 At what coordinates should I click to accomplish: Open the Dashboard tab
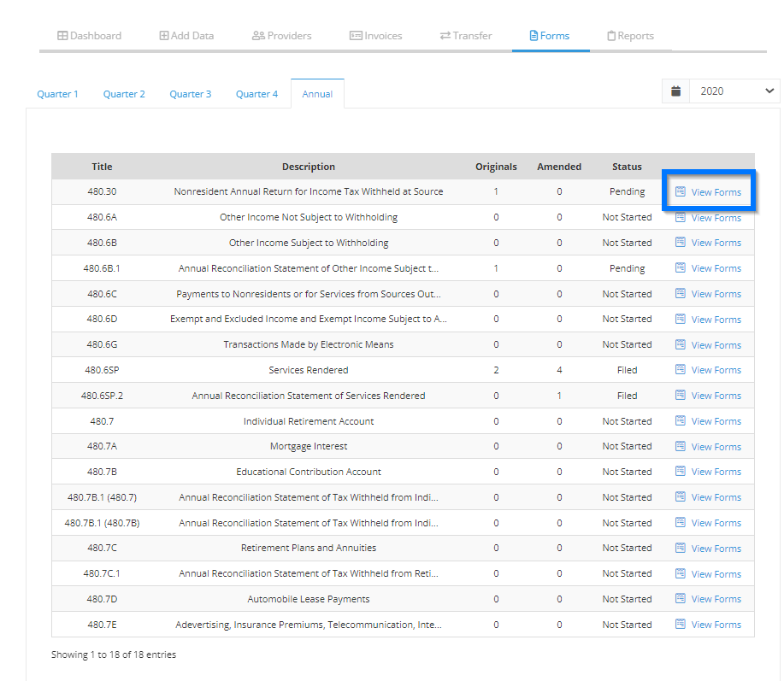click(90, 36)
